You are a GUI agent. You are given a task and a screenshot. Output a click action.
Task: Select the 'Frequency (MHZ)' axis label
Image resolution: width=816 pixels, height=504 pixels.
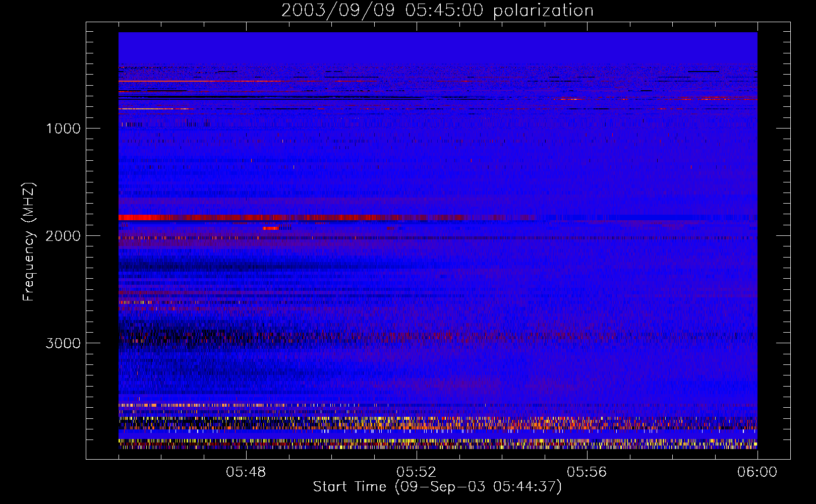coord(29,242)
